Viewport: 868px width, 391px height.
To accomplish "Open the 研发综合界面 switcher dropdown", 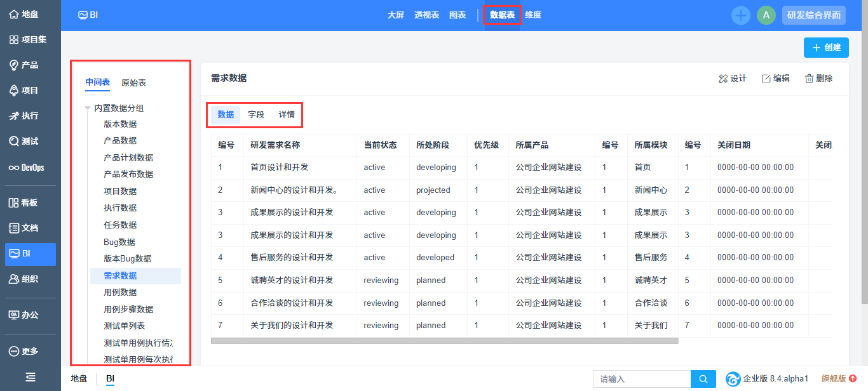I will click(813, 15).
